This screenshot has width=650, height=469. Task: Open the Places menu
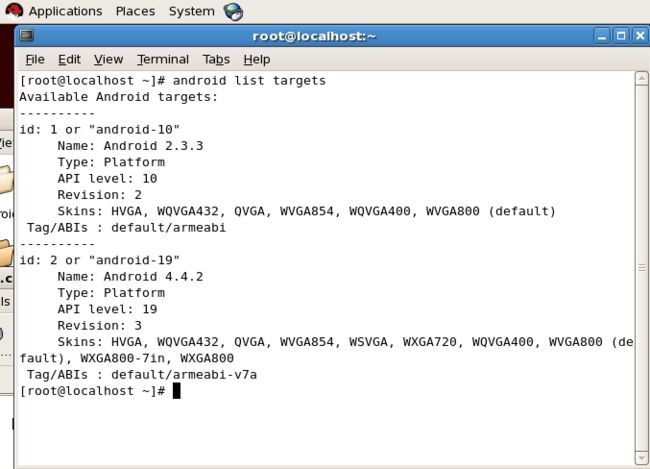coord(135,11)
